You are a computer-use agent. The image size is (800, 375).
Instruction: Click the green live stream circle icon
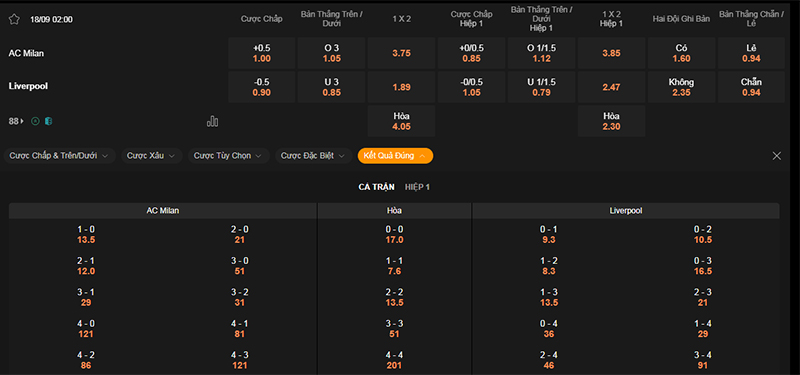[35, 121]
